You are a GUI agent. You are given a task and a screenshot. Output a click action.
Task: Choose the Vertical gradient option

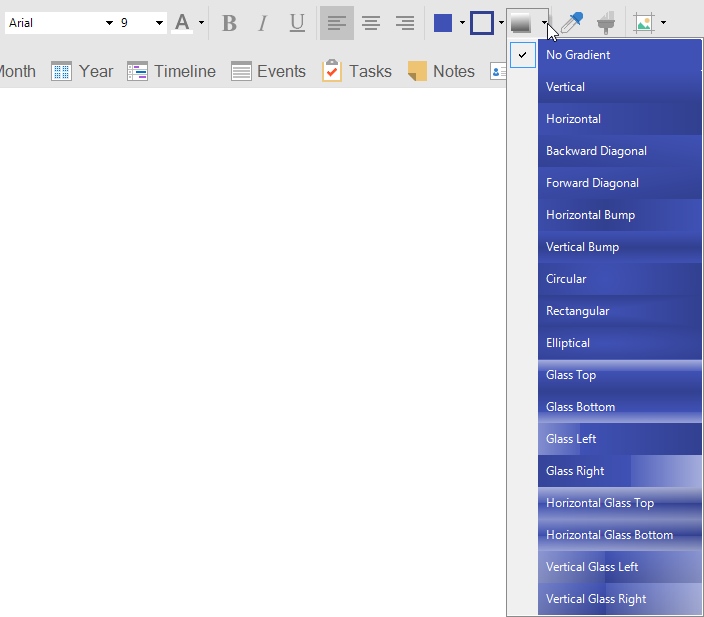(620, 87)
